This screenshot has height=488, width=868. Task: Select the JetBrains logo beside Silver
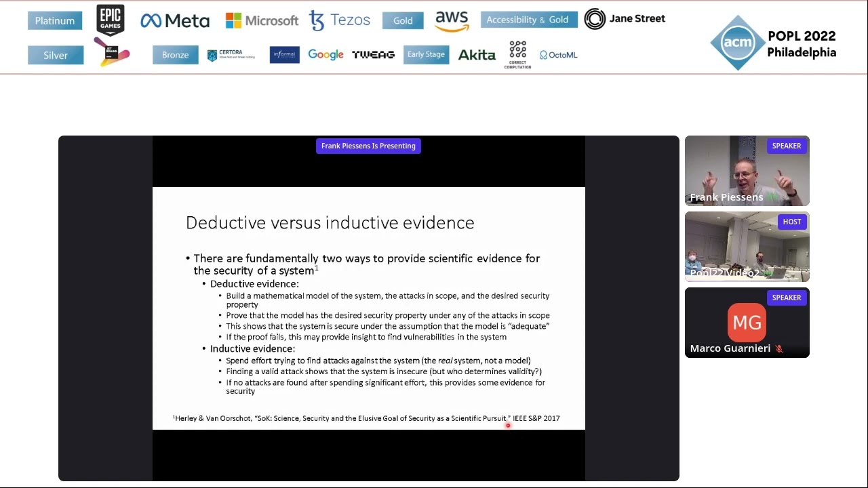(x=112, y=52)
